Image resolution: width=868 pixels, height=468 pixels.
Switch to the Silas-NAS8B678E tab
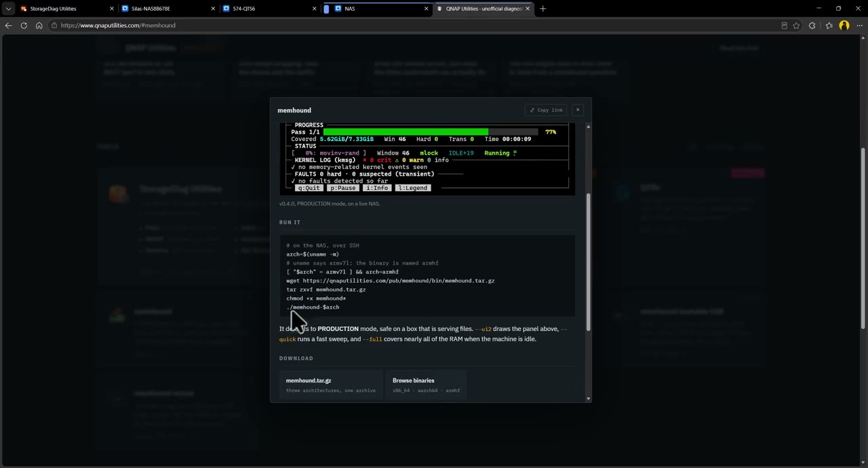[168, 9]
